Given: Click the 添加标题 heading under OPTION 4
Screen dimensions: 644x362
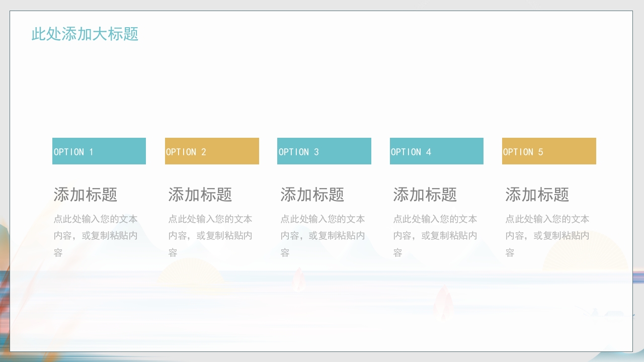Looking at the screenshot, I should click(x=425, y=195).
